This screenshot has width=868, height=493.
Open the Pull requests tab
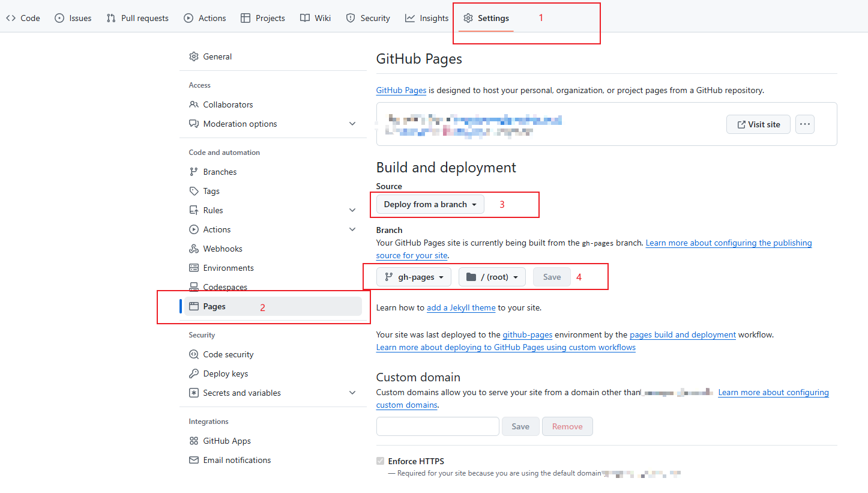tap(137, 18)
